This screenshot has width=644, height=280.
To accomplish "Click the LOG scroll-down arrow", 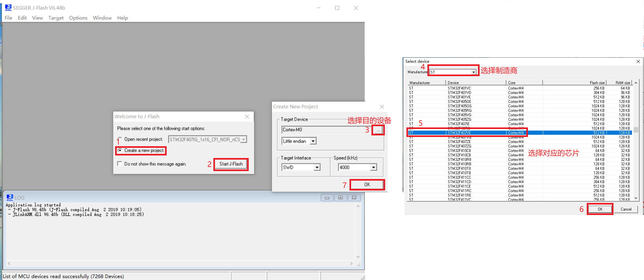I will (358, 257).
